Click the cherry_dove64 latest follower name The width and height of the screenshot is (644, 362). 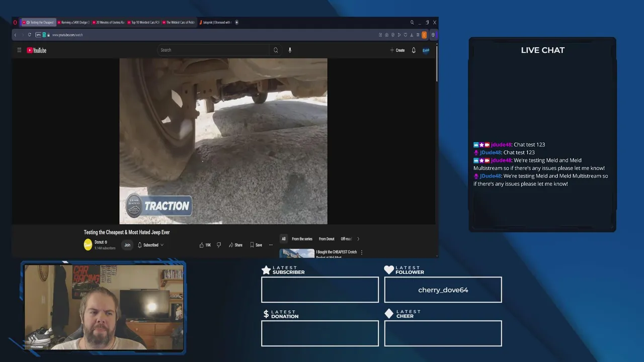(443, 290)
